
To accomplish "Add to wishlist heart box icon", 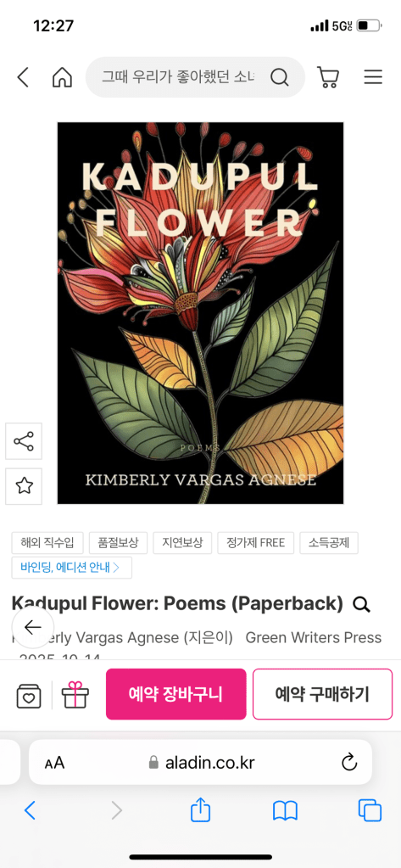I will 29,695.
